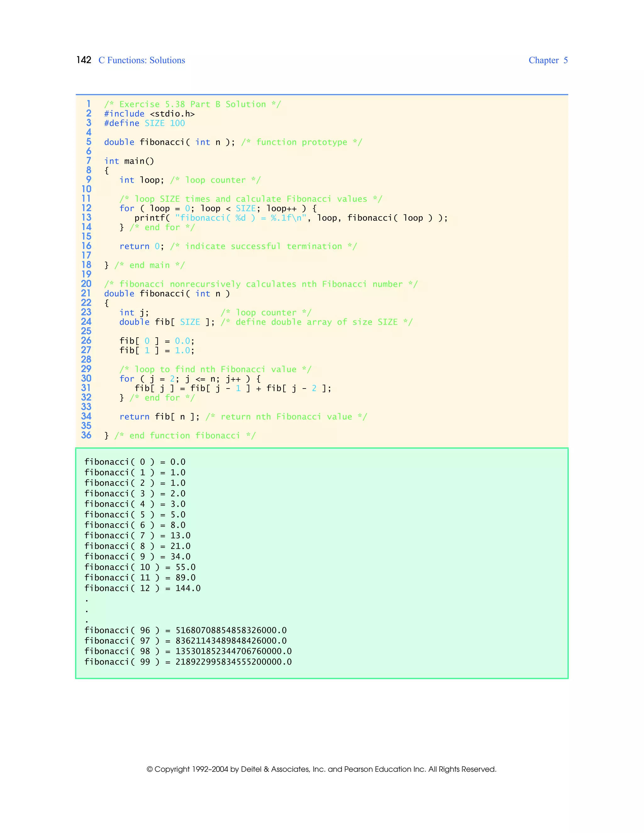Click output line 'fibonacci( 7 ) = 13.0'

pos(137,536)
